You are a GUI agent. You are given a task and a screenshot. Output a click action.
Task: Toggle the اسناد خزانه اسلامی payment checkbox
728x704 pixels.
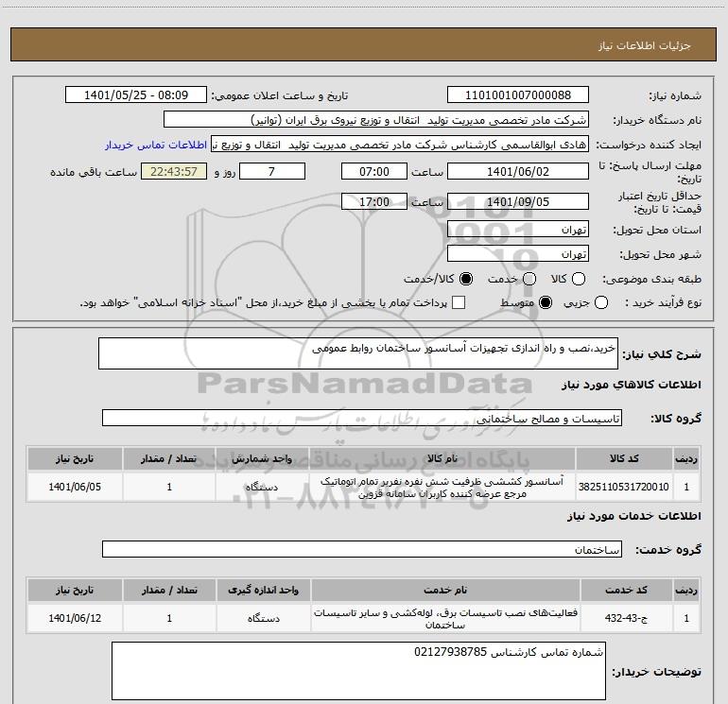459,302
